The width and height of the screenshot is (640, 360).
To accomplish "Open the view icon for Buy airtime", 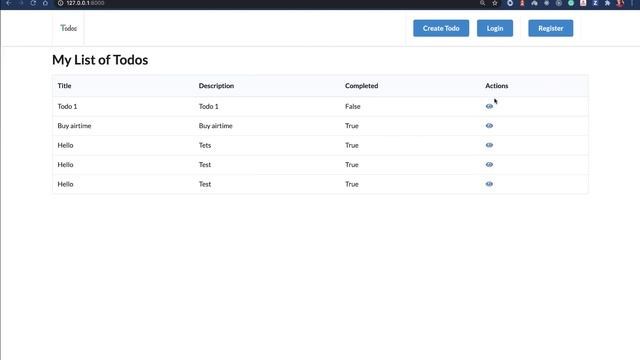I will (489, 126).
